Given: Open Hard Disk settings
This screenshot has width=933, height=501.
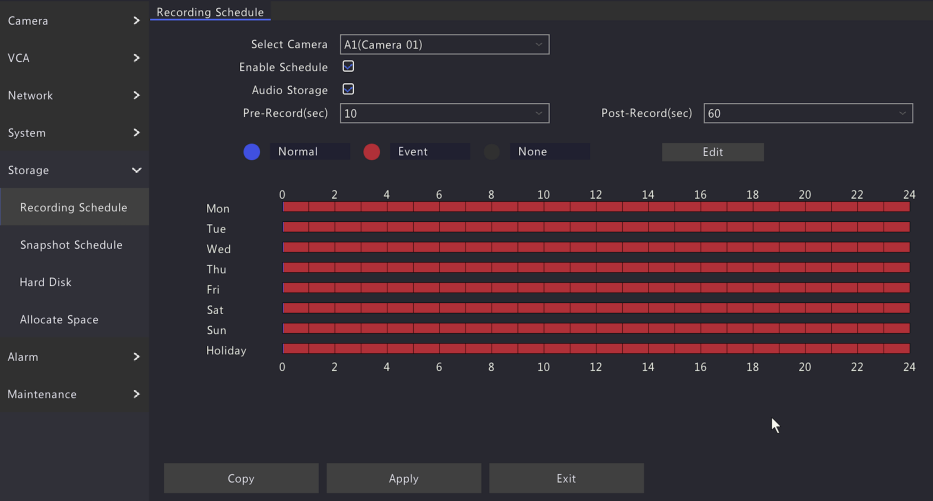Looking at the screenshot, I should (46, 282).
